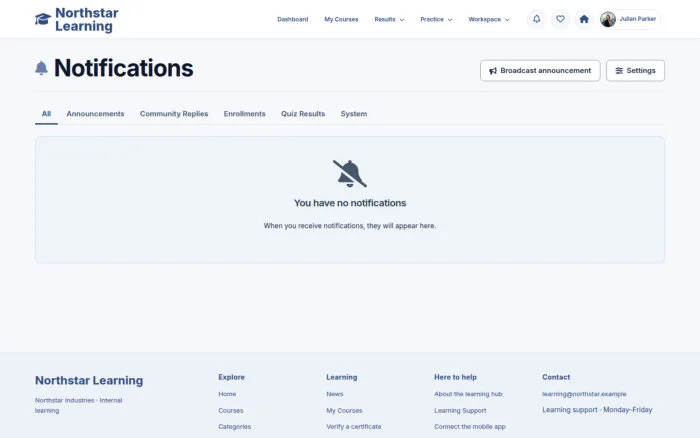Viewport: 700px width, 438px height.
Task: Click the footer 'Here to help' heading
Action: (x=455, y=377)
